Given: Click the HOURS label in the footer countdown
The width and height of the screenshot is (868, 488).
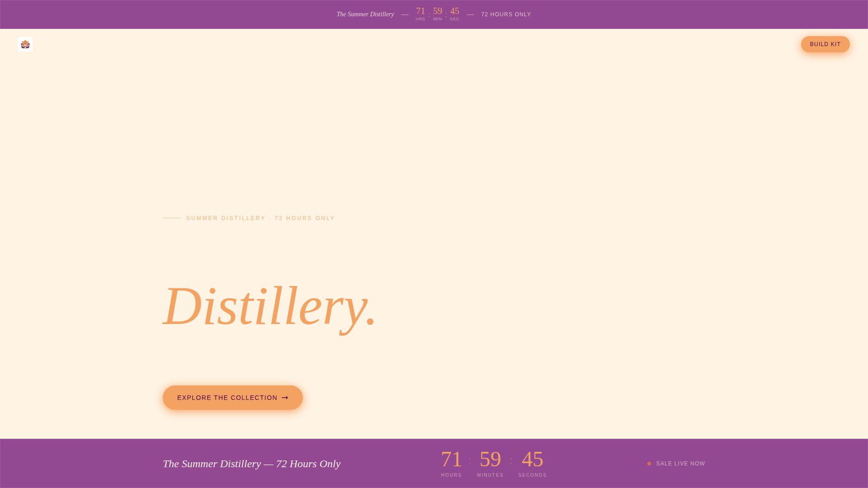Looking at the screenshot, I should [451, 475].
